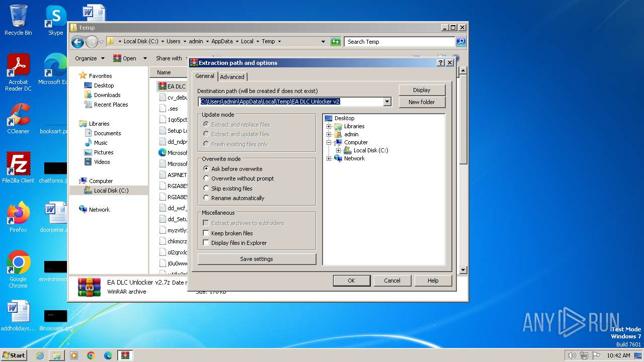Screen dimensions: 644x362
Task: Click the volume icon in system tray
Action: (572, 355)
